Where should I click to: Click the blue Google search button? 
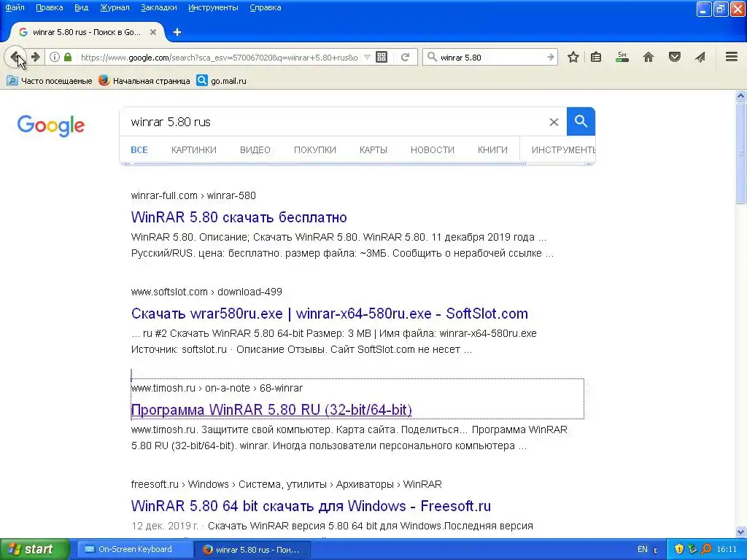(581, 122)
